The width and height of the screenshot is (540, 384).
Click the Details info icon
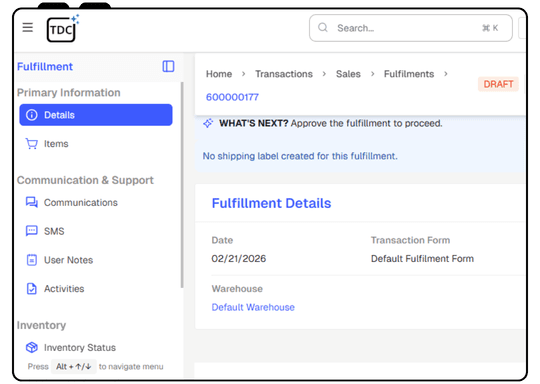point(32,115)
